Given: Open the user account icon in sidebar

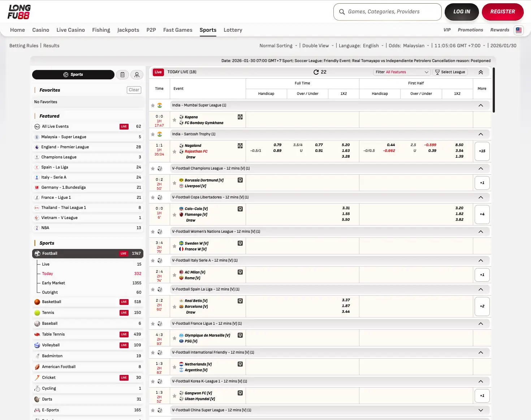Looking at the screenshot, I should [x=137, y=75].
